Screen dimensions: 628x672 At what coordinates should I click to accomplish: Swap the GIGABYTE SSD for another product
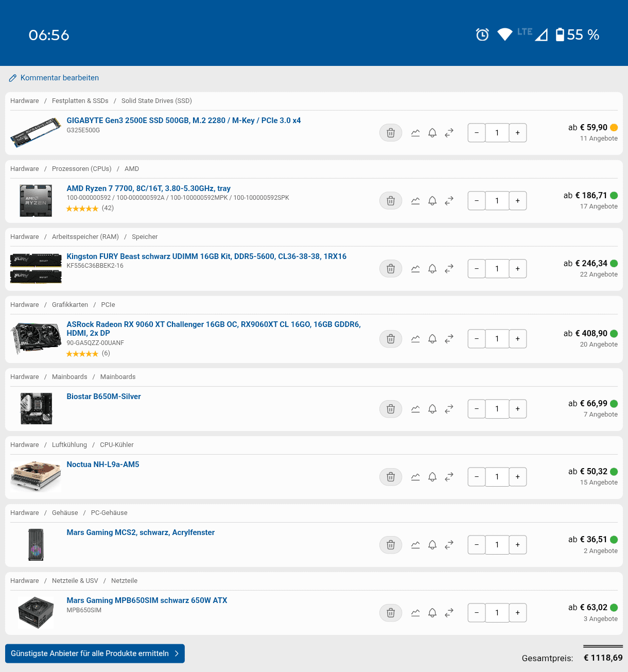(449, 133)
